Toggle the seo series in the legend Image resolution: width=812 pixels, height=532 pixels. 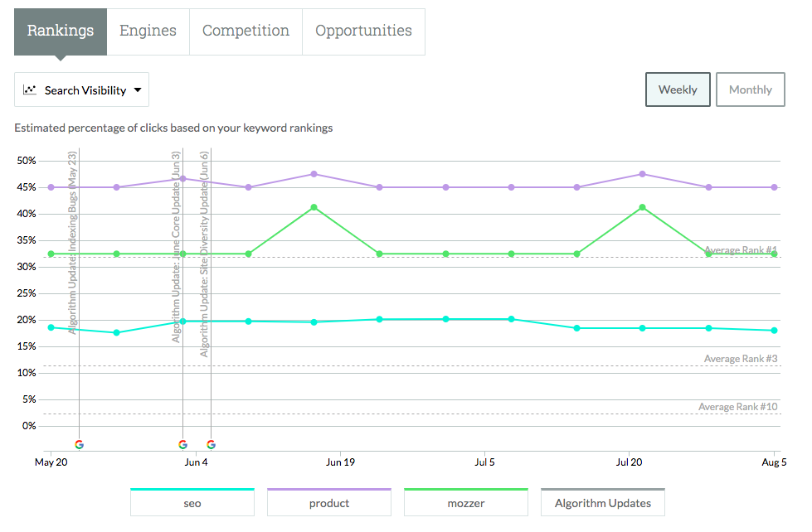192,501
